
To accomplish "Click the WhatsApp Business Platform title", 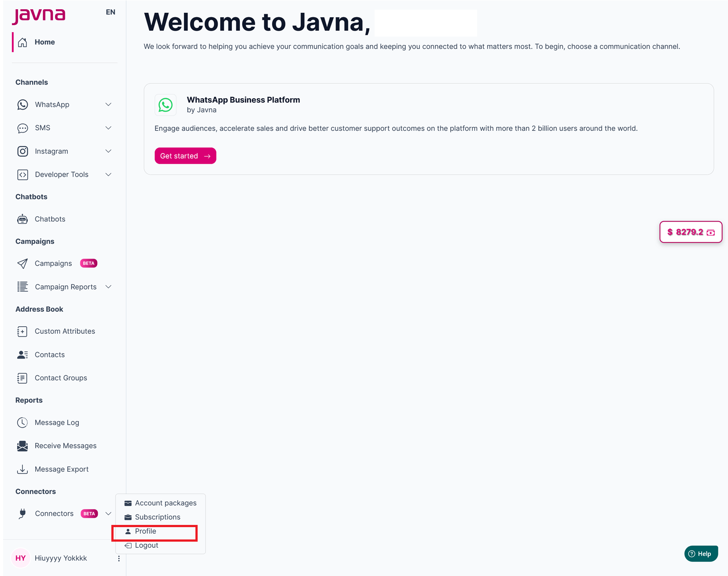I will [243, 100].
